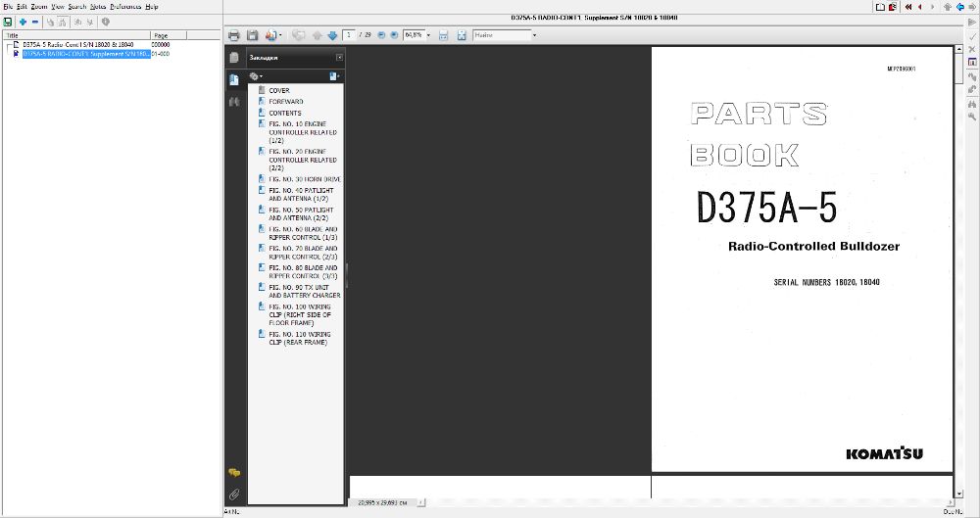Open the comments icon at sidebar bottom
This screenshot has width=980, height=518.
click(x=234, y=473)
